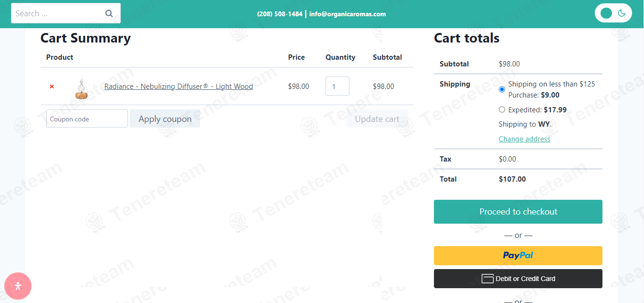Choose Debit or Credit Card payment
Screen dimensions: 644x303
(x=518, y=279)
